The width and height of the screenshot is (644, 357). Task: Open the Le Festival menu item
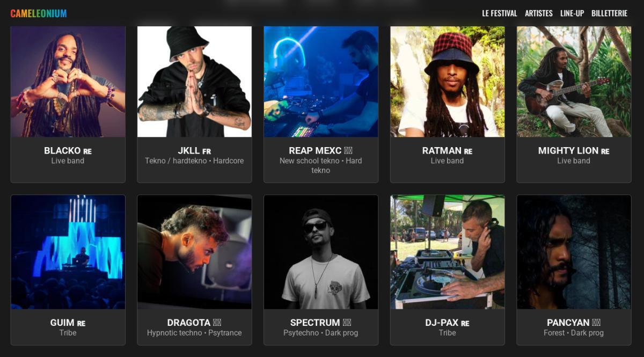point(500,13)
